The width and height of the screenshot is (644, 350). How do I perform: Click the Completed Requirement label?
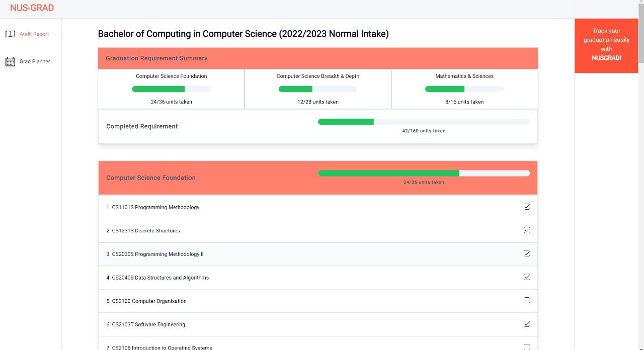point(142,126)
